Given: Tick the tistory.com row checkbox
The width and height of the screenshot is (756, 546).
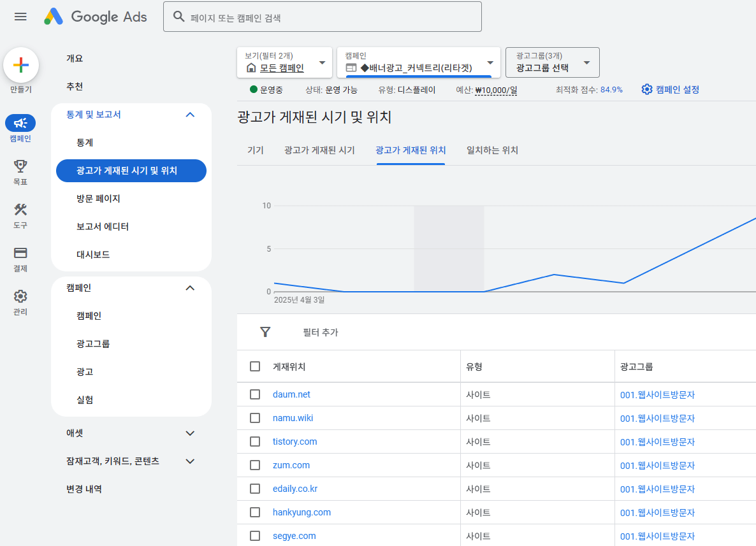Looking at the screenshot, I should pos(255,442).
